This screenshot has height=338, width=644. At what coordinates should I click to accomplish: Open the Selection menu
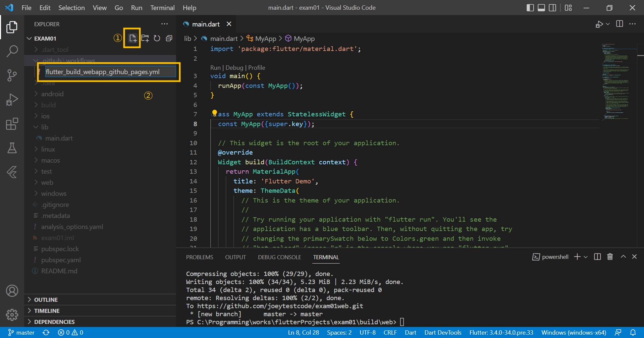[x=71, y=8]
